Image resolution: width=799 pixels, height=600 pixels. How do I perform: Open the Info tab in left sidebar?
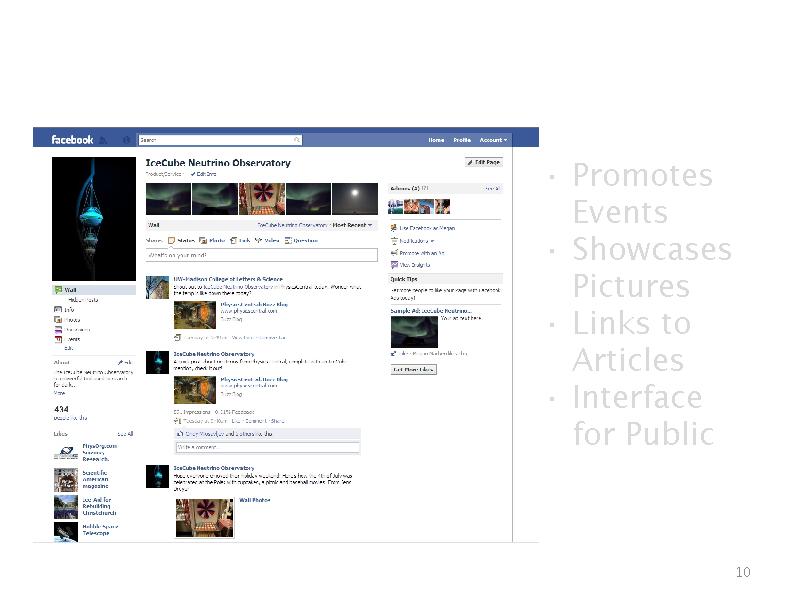pos(64,309)
